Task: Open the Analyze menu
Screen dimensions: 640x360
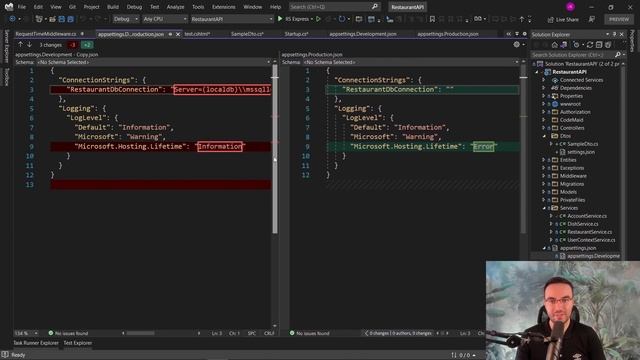Action: (176, 7)
